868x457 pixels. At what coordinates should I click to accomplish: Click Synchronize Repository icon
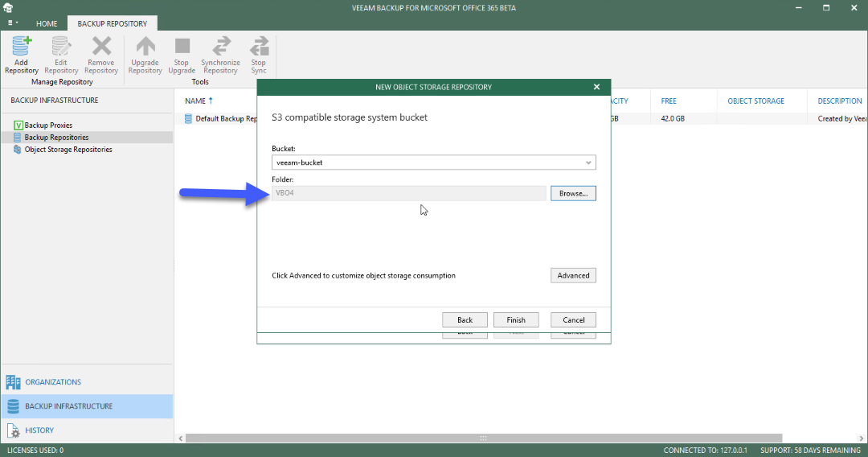220,55
